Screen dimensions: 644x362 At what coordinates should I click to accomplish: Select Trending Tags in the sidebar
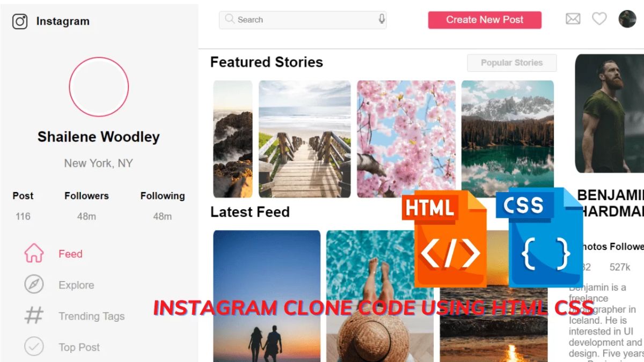point(92,316)
